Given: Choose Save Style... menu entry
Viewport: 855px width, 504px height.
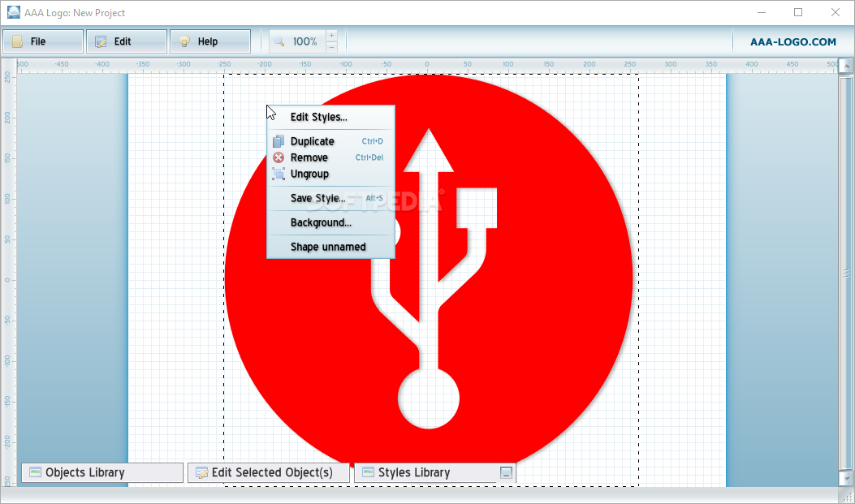Looking at the screenshot, I should click(330, 198).
